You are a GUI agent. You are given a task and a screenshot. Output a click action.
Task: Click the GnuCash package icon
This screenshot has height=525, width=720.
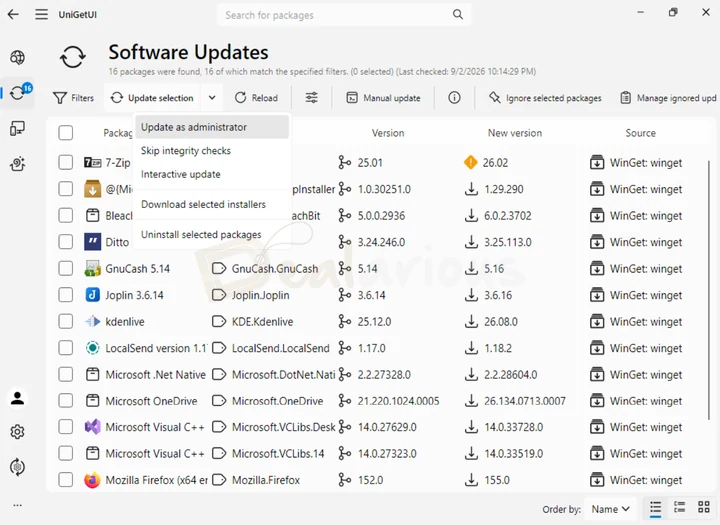(92, 268)
